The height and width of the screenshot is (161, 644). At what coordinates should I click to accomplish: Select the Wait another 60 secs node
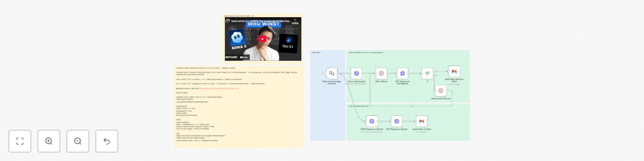441,91
